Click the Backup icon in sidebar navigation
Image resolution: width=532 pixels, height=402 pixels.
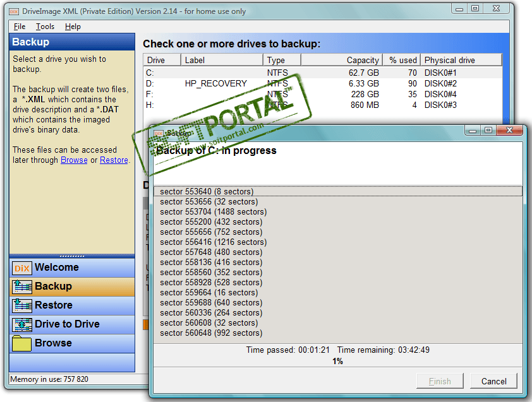[22, 287]
